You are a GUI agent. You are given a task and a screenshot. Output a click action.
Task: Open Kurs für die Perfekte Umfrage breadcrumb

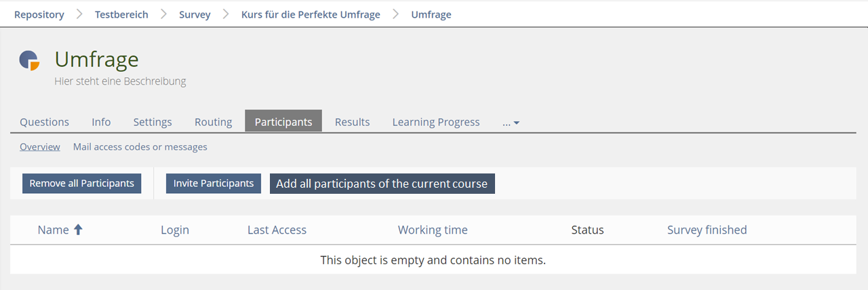311,14
